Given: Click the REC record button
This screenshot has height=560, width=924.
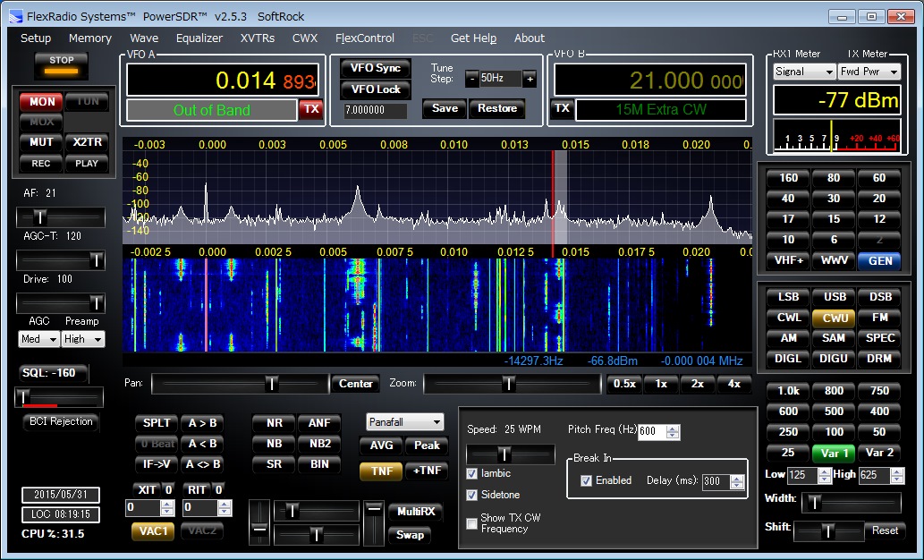Looking at the screenshot, I should pos(41,164).
